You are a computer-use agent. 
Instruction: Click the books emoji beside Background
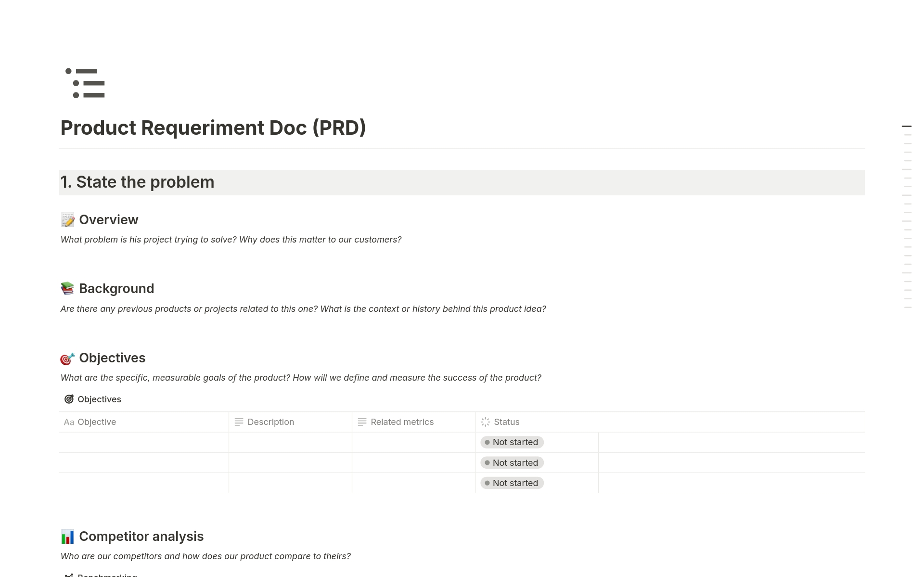coord(68,289)
